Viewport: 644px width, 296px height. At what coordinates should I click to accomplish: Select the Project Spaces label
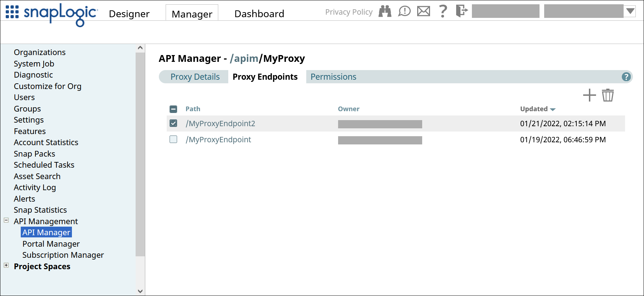pyautogui.click(x=42, y=266)
